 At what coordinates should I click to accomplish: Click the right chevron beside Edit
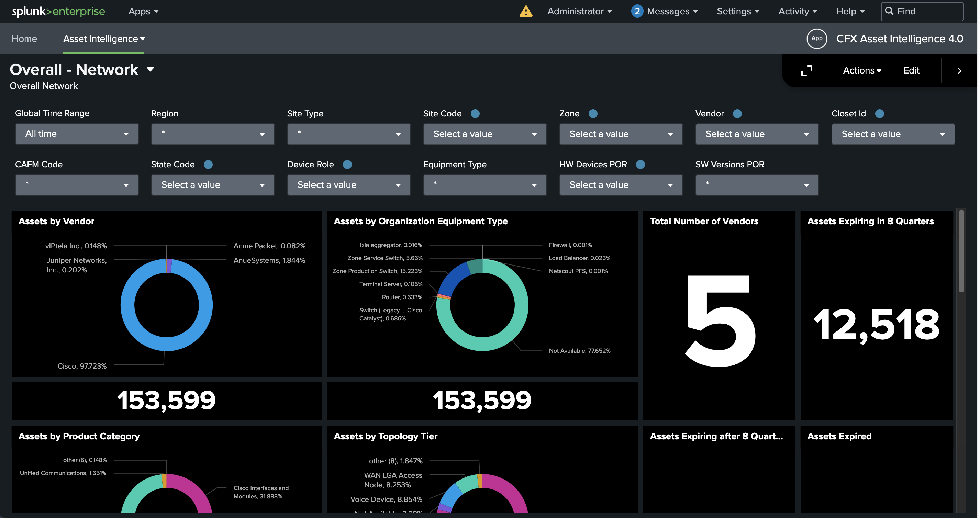click(x=959, y=71)
